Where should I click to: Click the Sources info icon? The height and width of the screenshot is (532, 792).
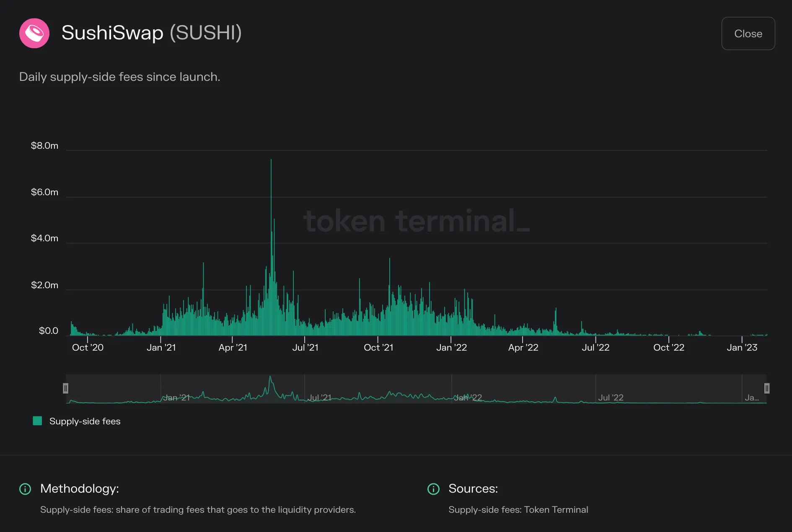433,489
